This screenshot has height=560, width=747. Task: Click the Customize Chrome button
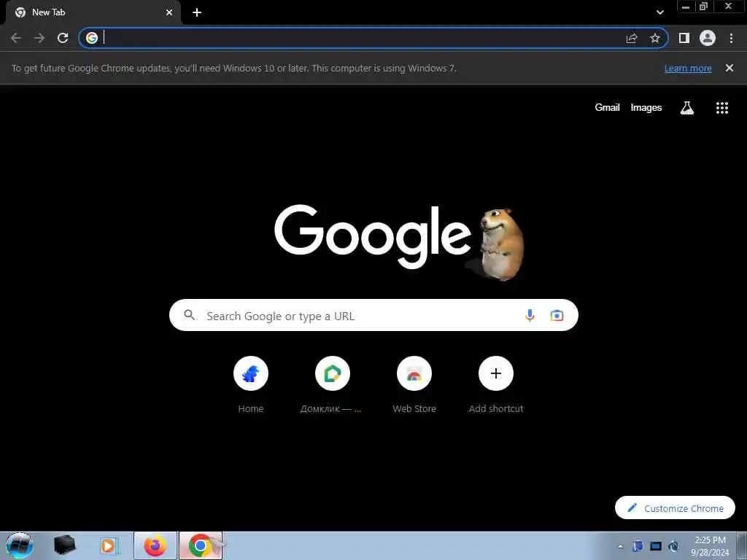click(675, 507)
